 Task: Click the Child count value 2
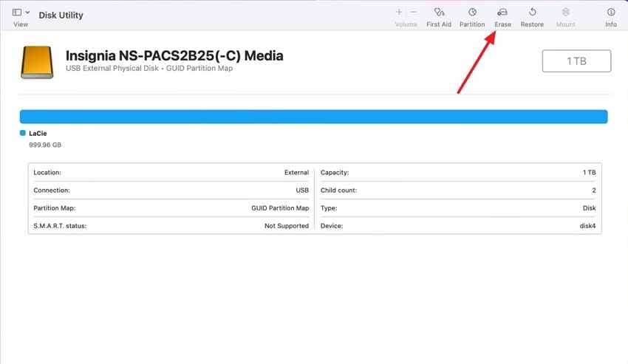[x=594, y=190]
